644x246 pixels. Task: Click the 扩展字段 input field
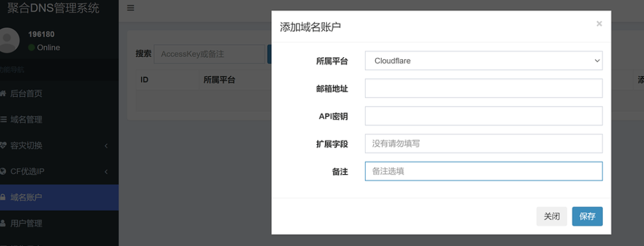(x=483, y=143)
